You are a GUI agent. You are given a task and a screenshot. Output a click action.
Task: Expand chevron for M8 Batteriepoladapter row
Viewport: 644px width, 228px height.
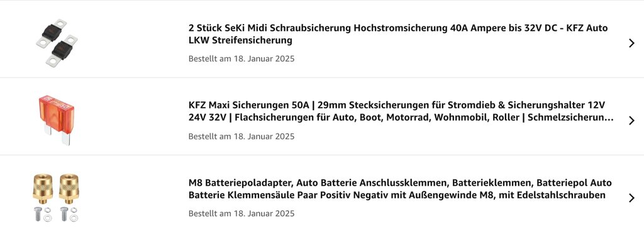631,198
